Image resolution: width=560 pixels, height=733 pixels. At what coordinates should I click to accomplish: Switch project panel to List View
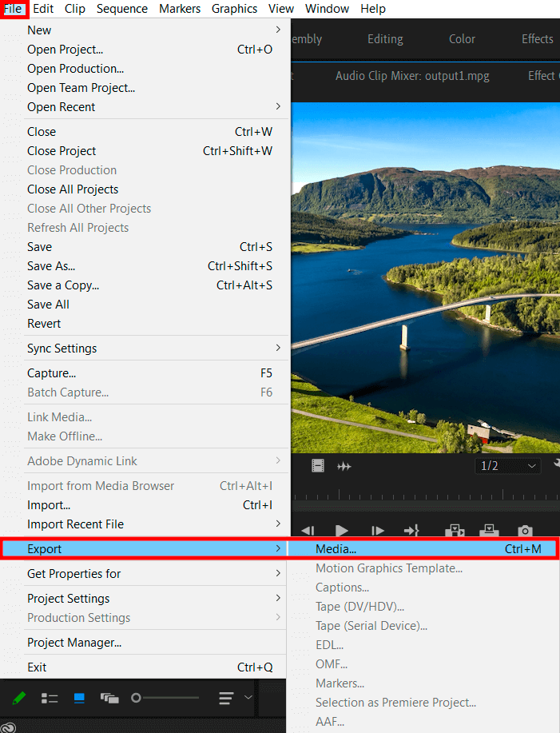50,698
